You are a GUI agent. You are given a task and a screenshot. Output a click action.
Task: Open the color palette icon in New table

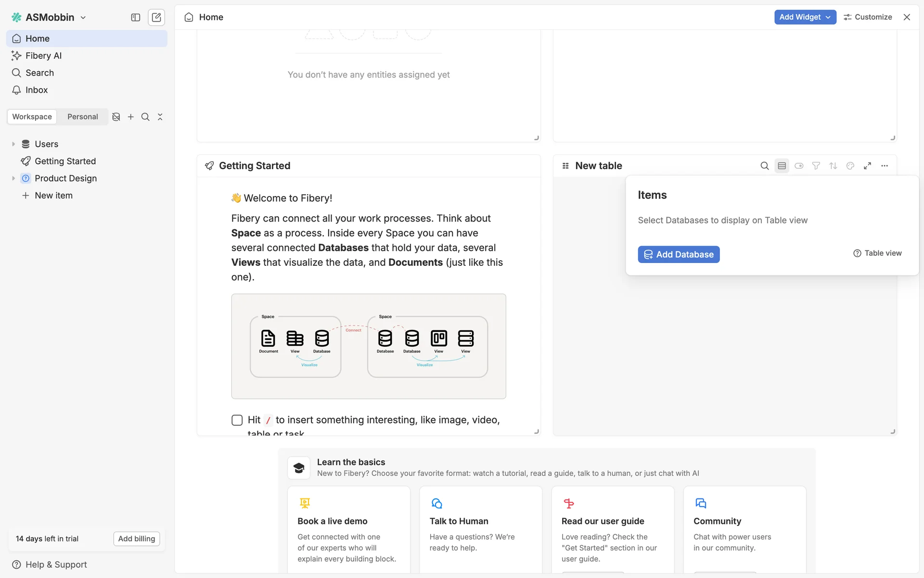[850, 166]
